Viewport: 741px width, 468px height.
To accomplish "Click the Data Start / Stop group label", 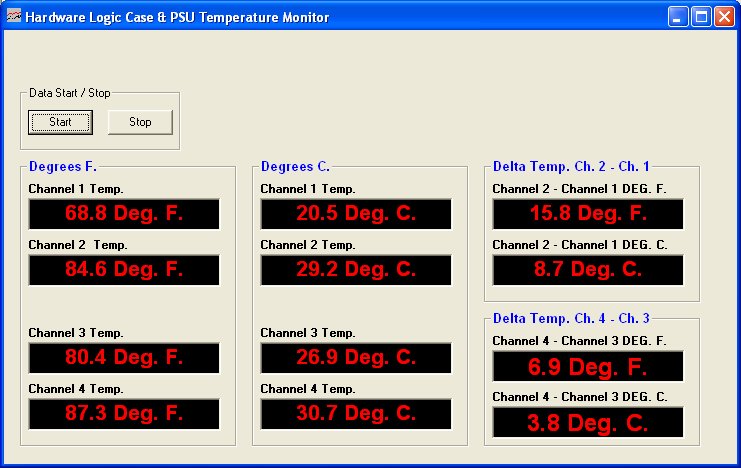I will 69,93.
